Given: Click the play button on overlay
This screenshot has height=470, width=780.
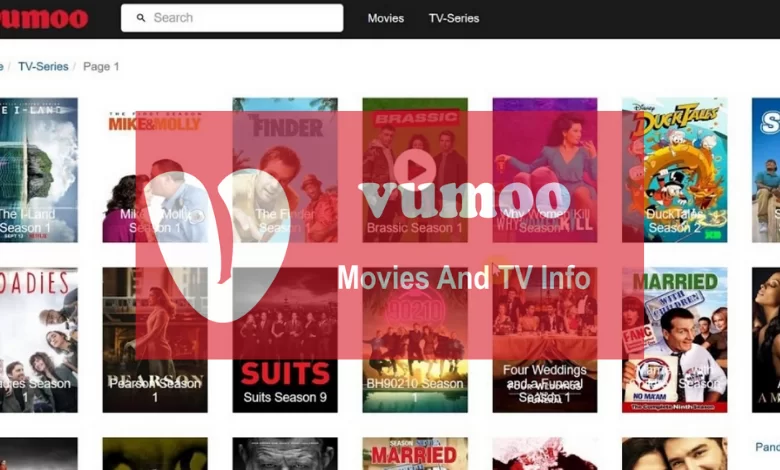Looking at the screenshot, I should tap(415, 170).
